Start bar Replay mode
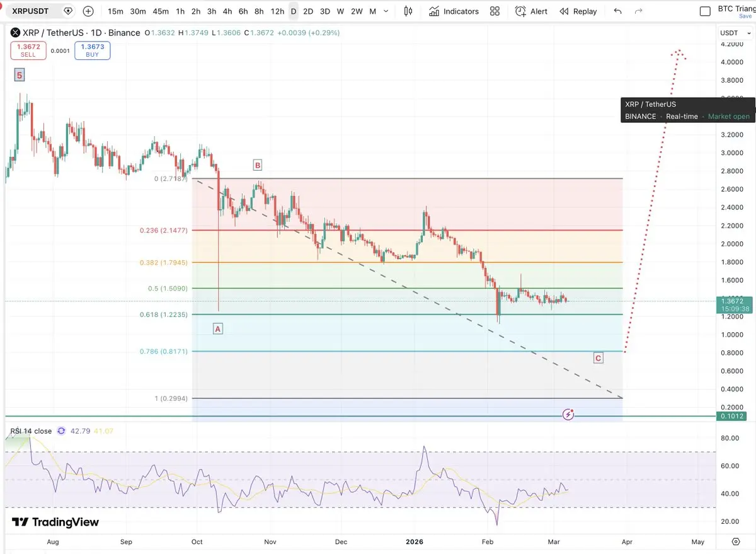Screen dimensions: 756x554 pyautogui.click(x=578, y=11)
